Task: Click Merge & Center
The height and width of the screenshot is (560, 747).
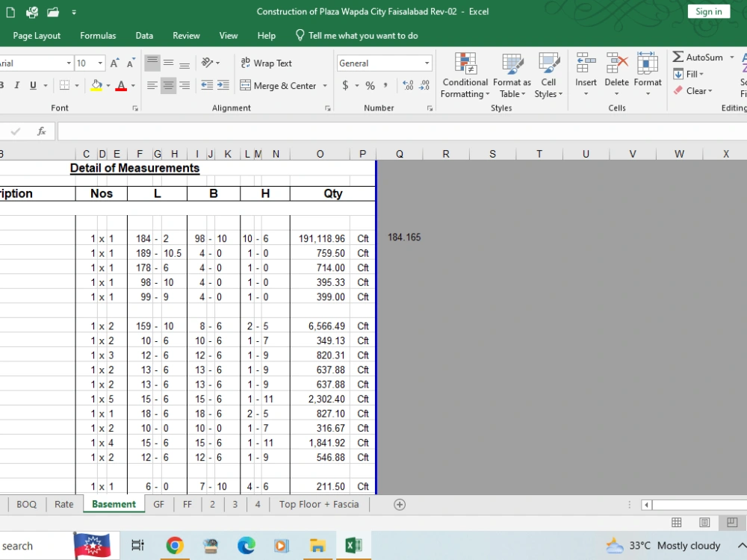Action: [278, 86]
